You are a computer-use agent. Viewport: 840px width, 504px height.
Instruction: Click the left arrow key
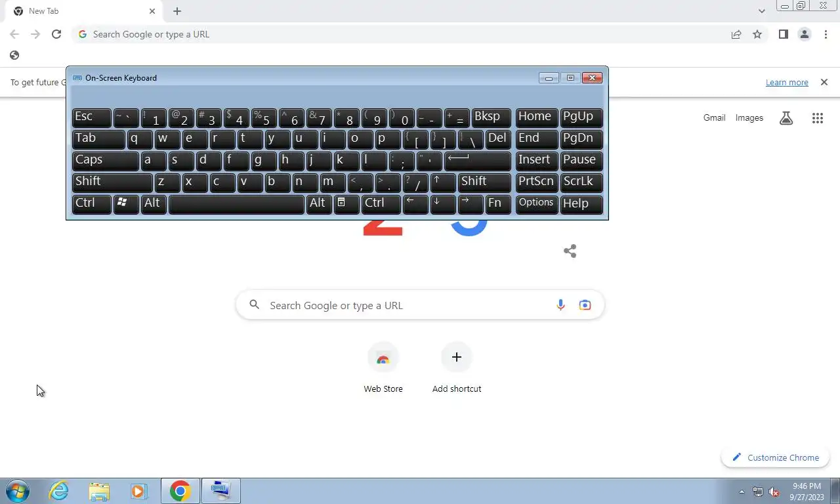[415, 204]
